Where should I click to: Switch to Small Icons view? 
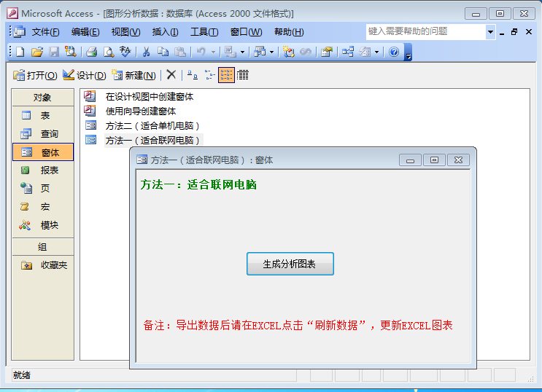click(209, 74)
